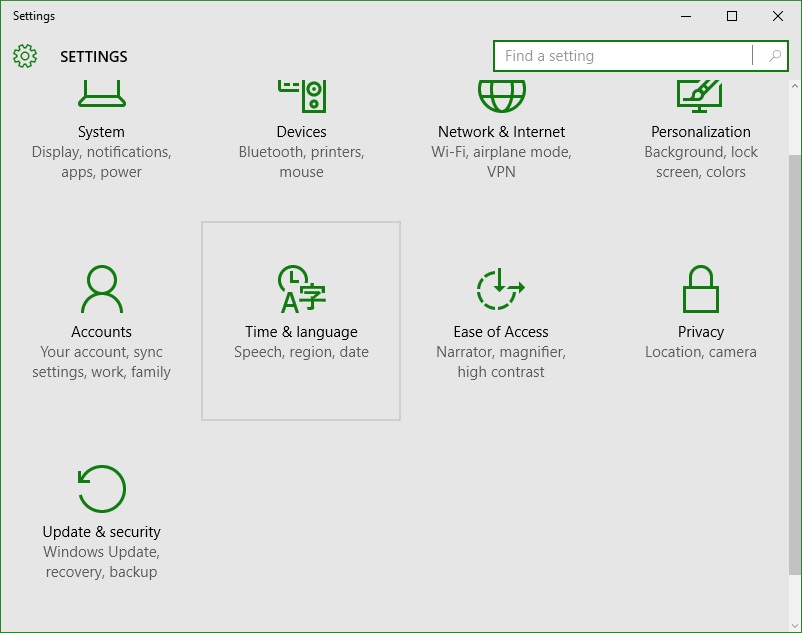
Task: Click 'Background, lock screen, colors' description
Action: click(701, 162)
